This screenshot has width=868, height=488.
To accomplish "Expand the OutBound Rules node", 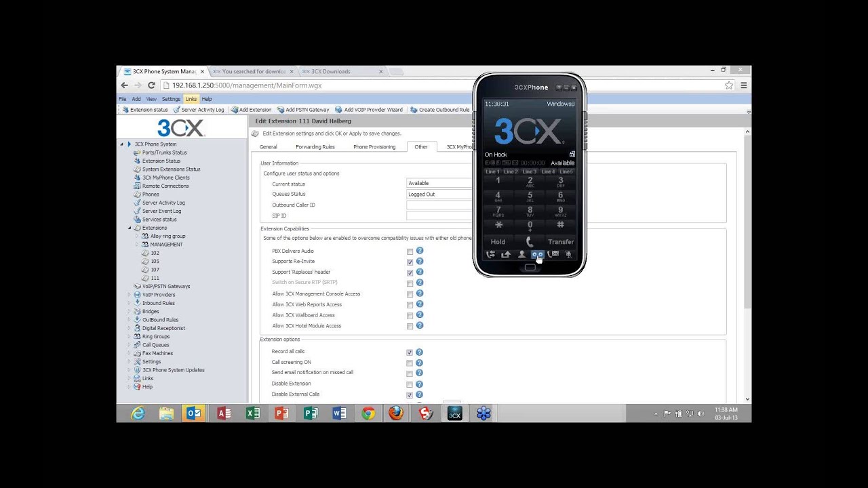I will point(130,320).
